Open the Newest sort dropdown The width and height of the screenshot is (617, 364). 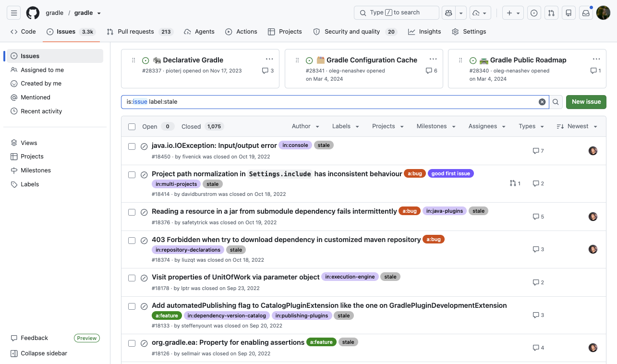(x=577, y=126)
